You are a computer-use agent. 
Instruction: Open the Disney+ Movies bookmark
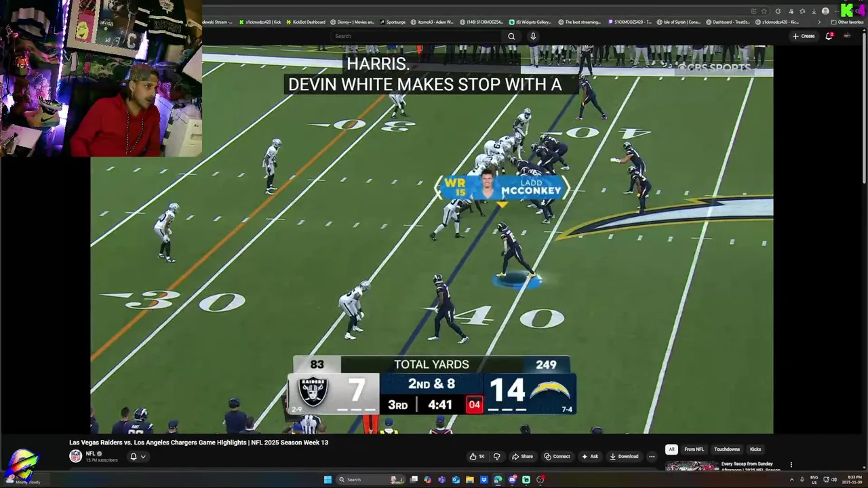point(353,22)
